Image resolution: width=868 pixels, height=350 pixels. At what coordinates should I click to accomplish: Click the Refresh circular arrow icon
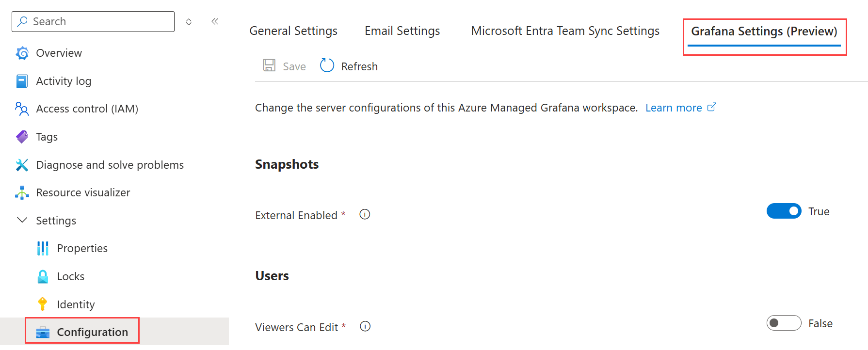pyautogui.click(x=327, y=65)
